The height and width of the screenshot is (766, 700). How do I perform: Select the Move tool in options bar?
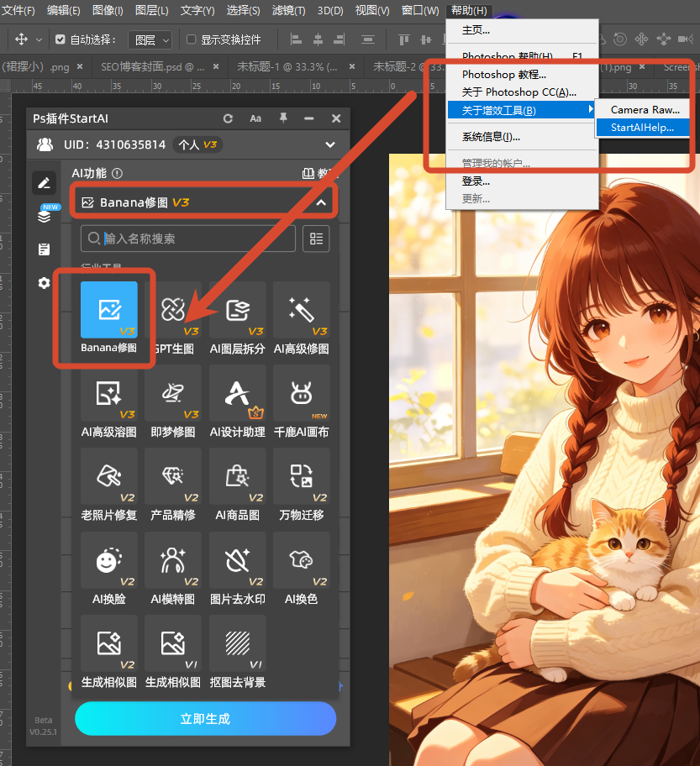click(x=21, y=39)
